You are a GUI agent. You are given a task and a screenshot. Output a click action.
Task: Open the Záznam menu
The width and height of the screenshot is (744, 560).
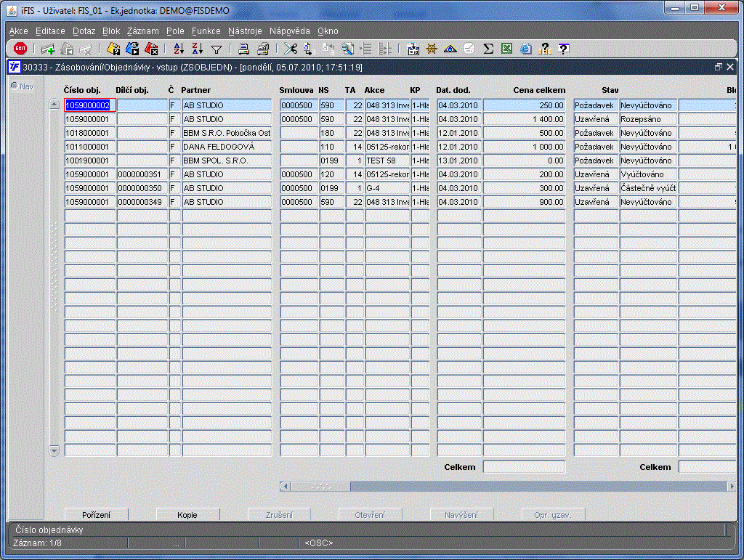click(x=143, y=31)
